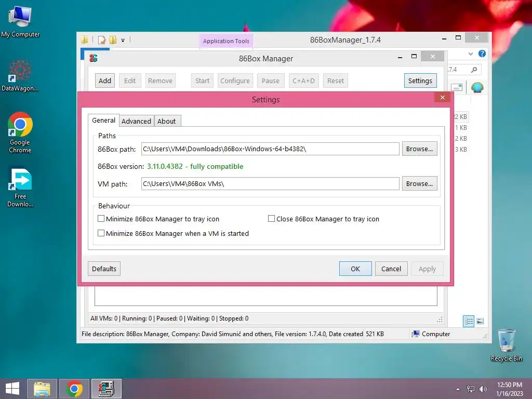Screen dimensions: 532x399
Task: Click the Computer status bar entry
Action: [x=431, y=334]
